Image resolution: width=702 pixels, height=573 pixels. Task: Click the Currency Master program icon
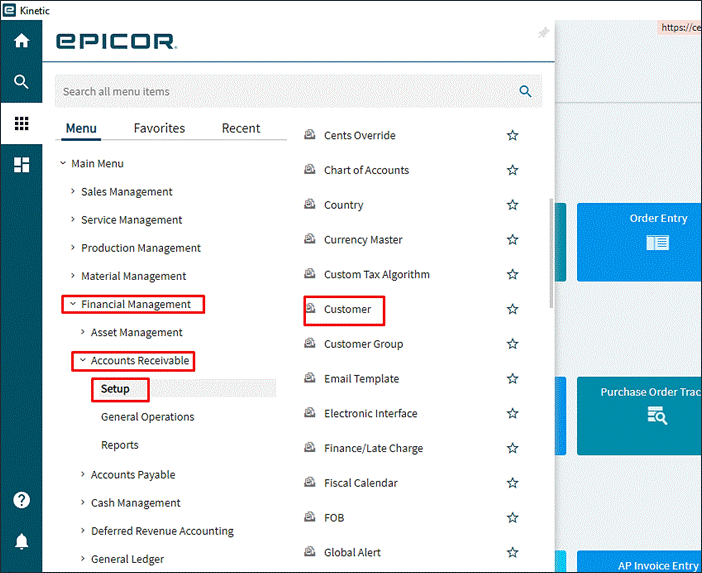pyautogui.click(x=310, y=239)
